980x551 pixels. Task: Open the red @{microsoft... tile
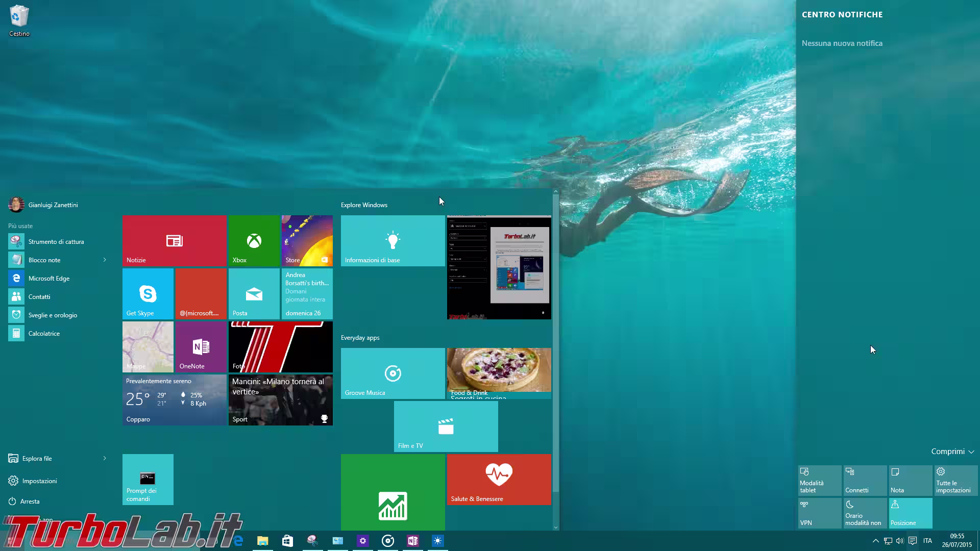point(201,293)
